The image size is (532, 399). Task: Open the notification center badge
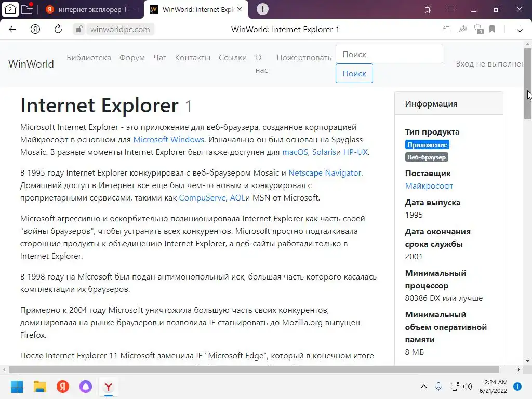click(517, 387)
